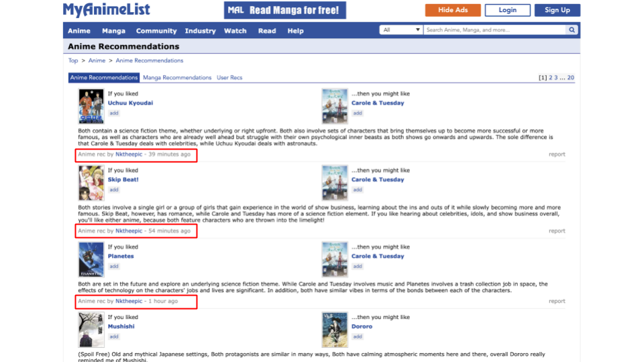Click the Login button

point(507,10)
